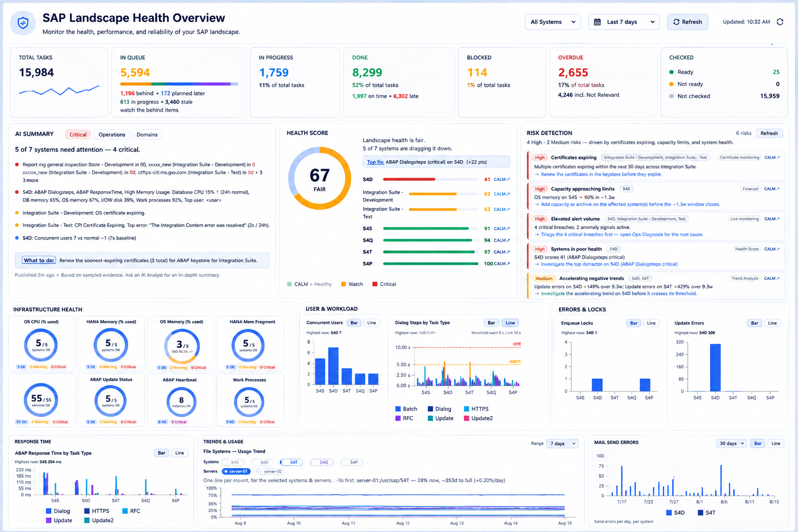Click the Batch color legend swatch
The width and height of the screenshot is (798, 532).
point(398,409)
